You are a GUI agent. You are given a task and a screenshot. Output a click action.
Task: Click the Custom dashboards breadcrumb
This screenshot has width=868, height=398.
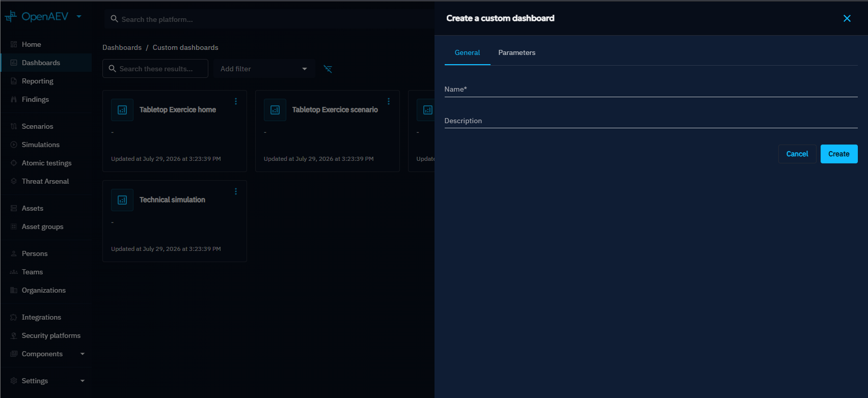(x=185, y=47)
